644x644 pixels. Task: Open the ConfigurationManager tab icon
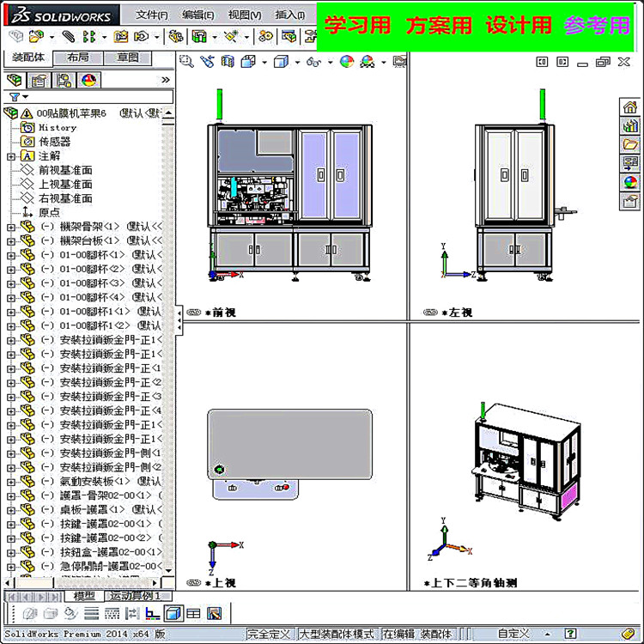click(x=64, y=80)
